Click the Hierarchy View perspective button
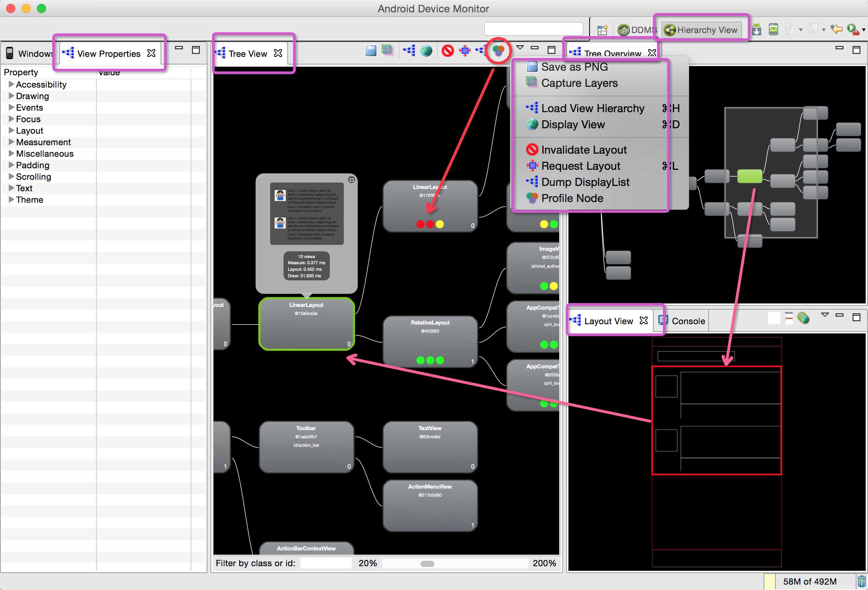The width and height of the screenshot is (868, 590). [x=701, y=30]
